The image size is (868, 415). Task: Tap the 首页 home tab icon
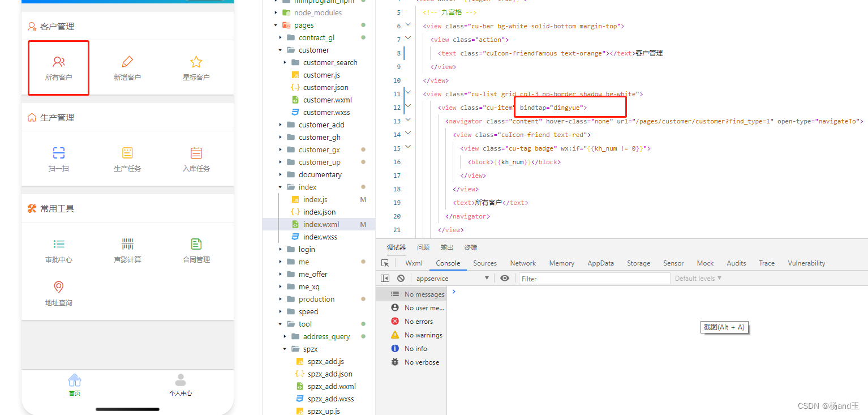tap(75, 380)
